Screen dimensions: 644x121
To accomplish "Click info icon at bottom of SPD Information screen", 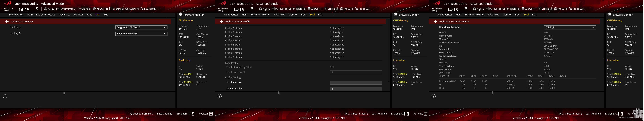I will coord(433,96).
